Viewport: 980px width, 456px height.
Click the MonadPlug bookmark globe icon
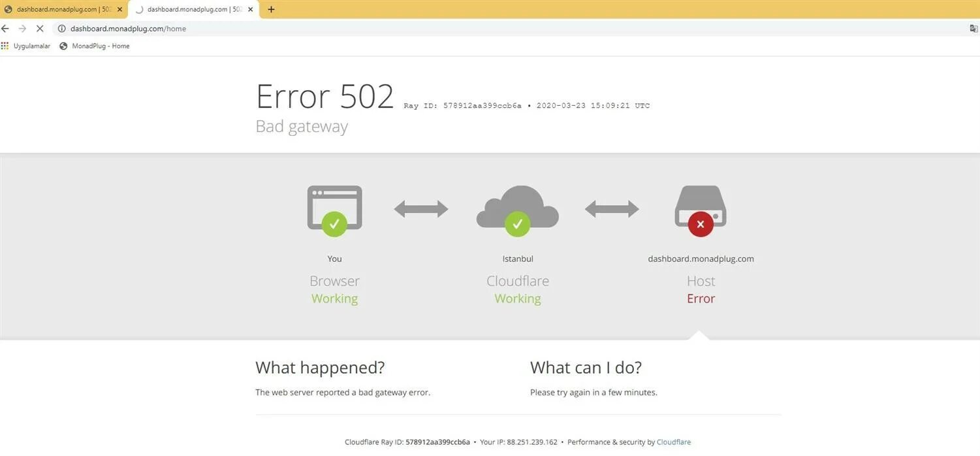(x=63, y=46)
